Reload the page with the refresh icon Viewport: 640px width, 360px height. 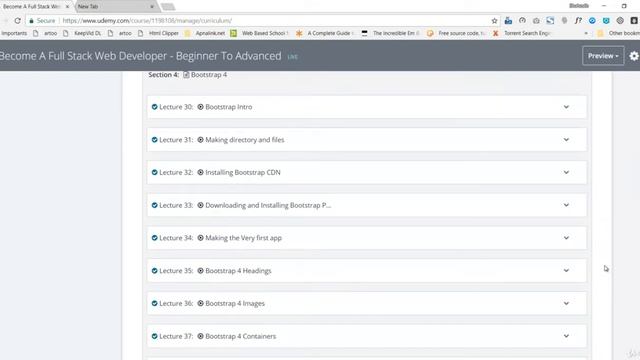point(17,20)
